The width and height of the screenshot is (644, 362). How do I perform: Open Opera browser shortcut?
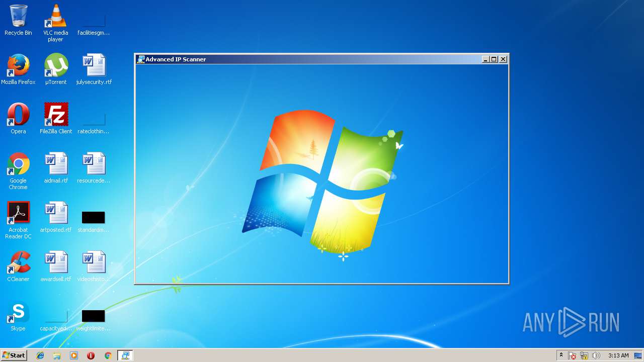pos(18,119)
